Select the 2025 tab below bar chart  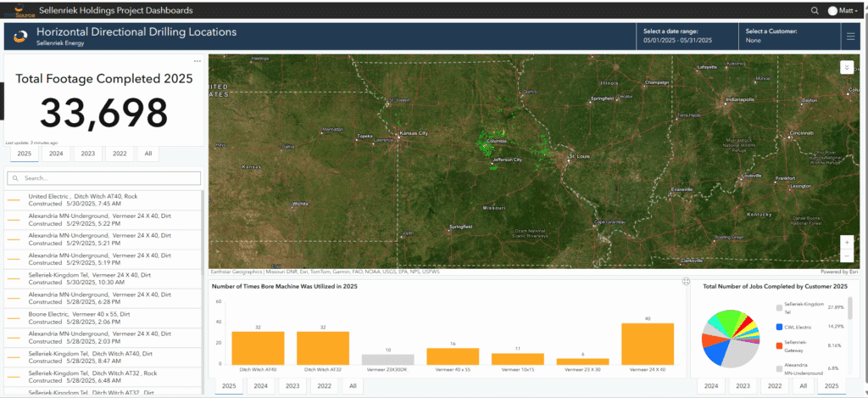click(x=229, y=386)
